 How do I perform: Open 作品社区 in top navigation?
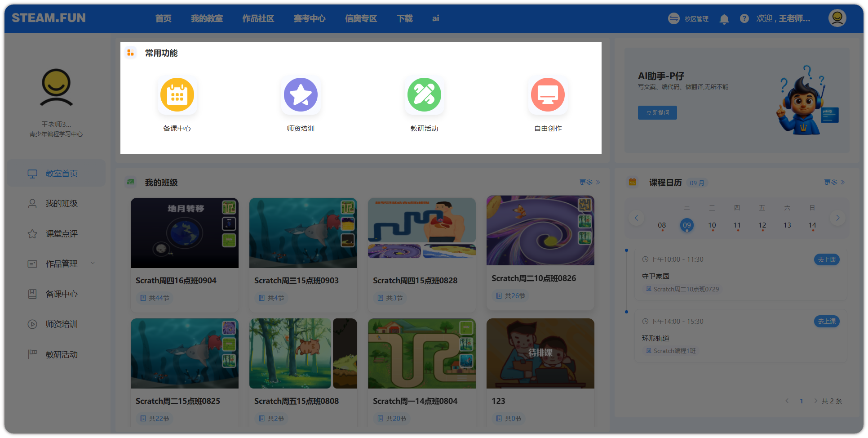(258, 18)
